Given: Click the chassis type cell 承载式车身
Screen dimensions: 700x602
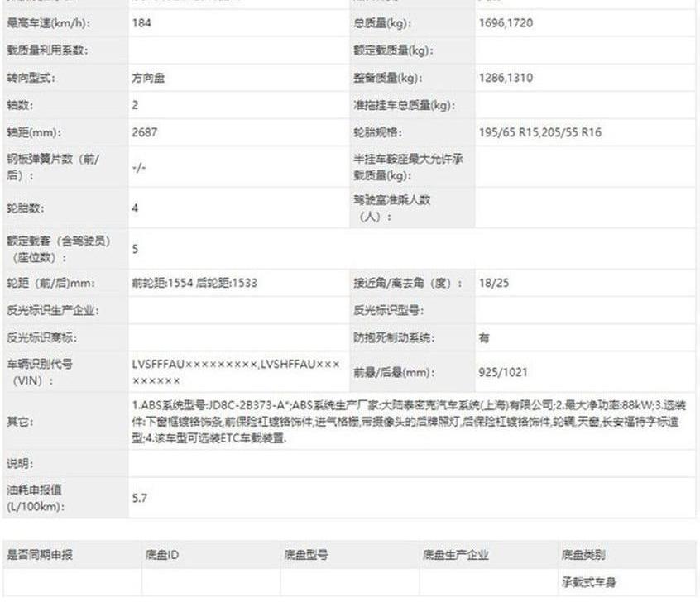Looking at the screenshot, I should click(x=588, y=582).
